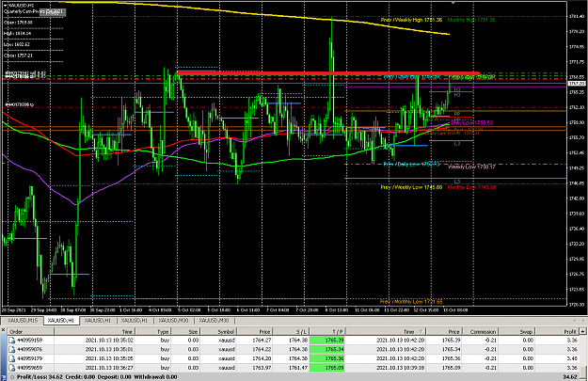The width and height of the screenshot is (588, 381).
Task: Open order 440959159 row icon
Action: 11,341
